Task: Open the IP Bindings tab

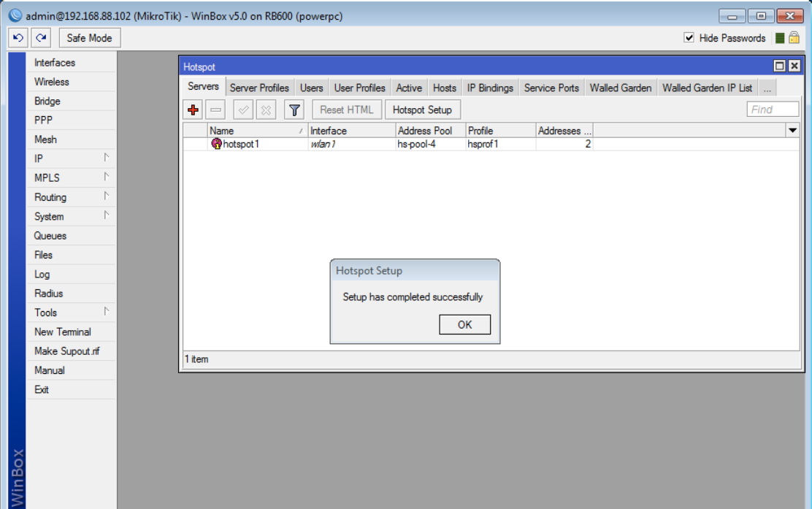Action: 490,88
